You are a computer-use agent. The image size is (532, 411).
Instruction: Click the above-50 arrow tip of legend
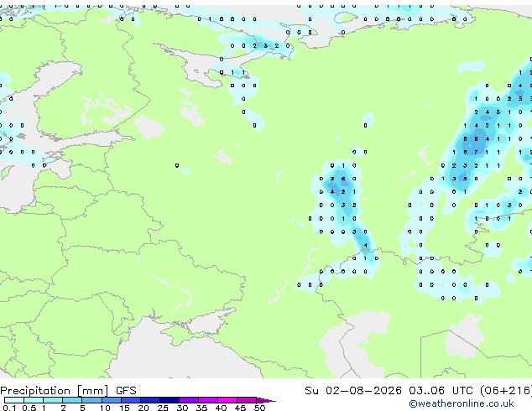(x=266, y=400)
